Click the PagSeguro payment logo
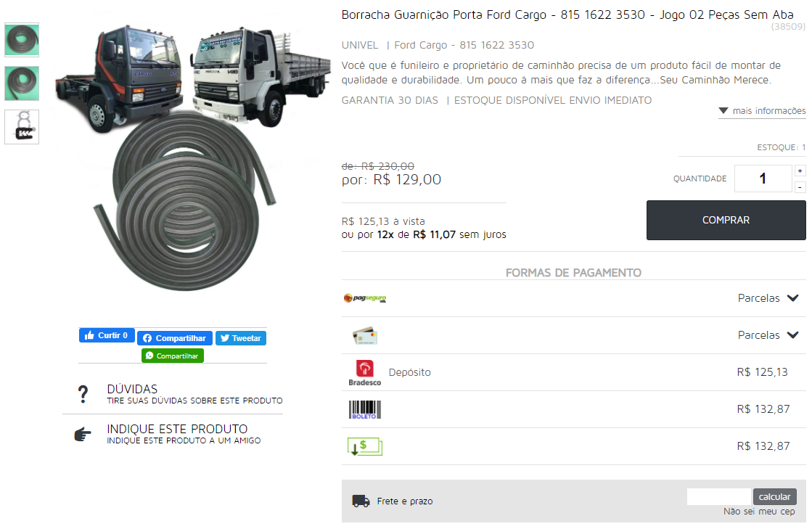Image resolution: width=812 pixels, height=529 pixels. tap(365, 298)
